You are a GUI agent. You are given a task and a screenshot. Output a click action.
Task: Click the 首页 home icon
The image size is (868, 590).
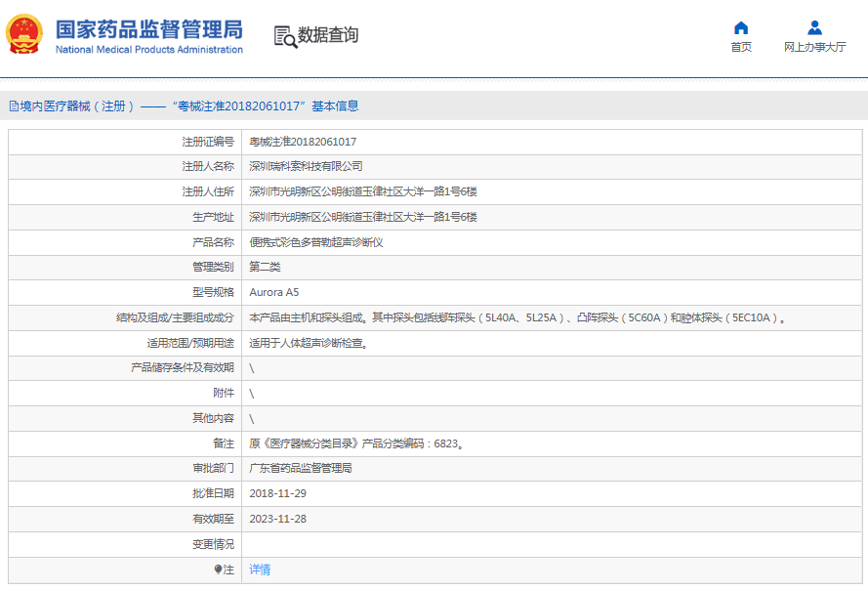pyautogui.click(x=741, y=27)
